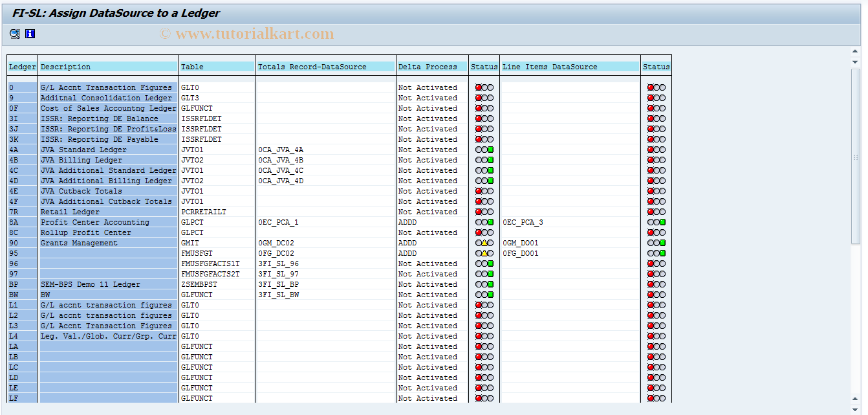Viewport: 868px width, 415px height.
Task: Click totals status light for ledger 4E
Action: pos(484,191)
